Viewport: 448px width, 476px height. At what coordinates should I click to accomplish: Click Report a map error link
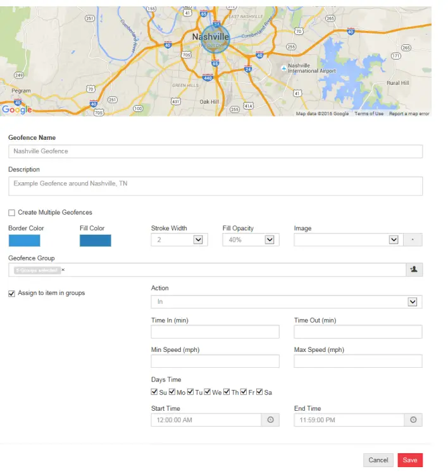[x=409, y=114]
